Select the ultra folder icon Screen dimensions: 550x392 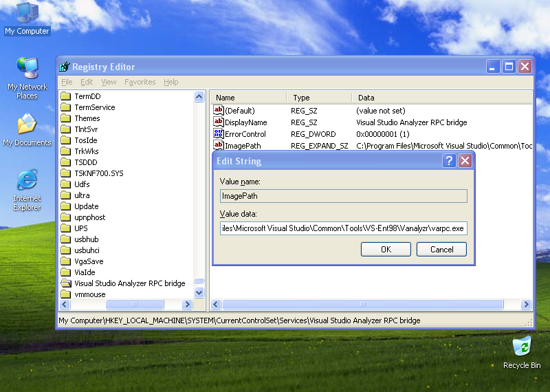tap(65, 195)
